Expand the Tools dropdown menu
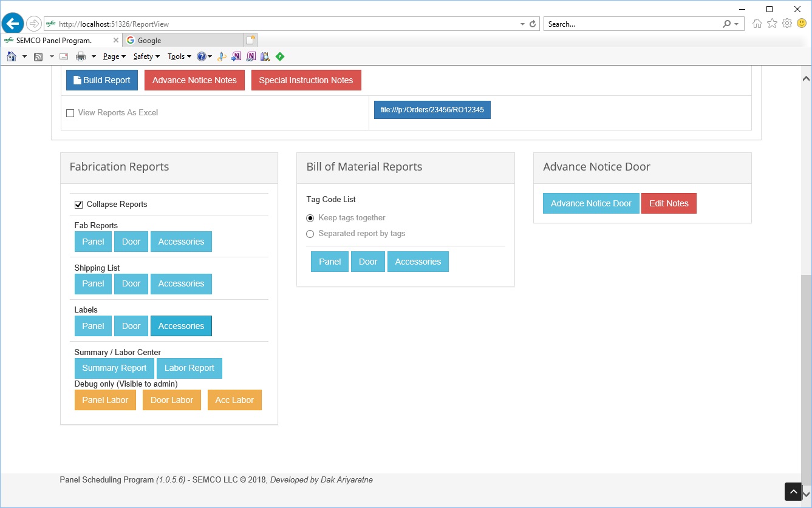Viewport: 812px width, 508px height. (179, 56)
